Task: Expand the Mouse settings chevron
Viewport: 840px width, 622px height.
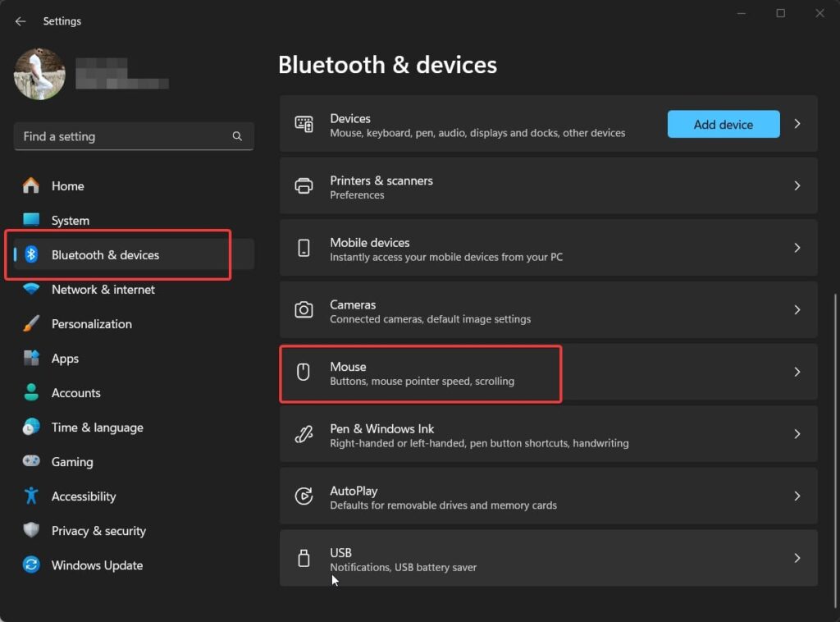Action: coord(797,372)
